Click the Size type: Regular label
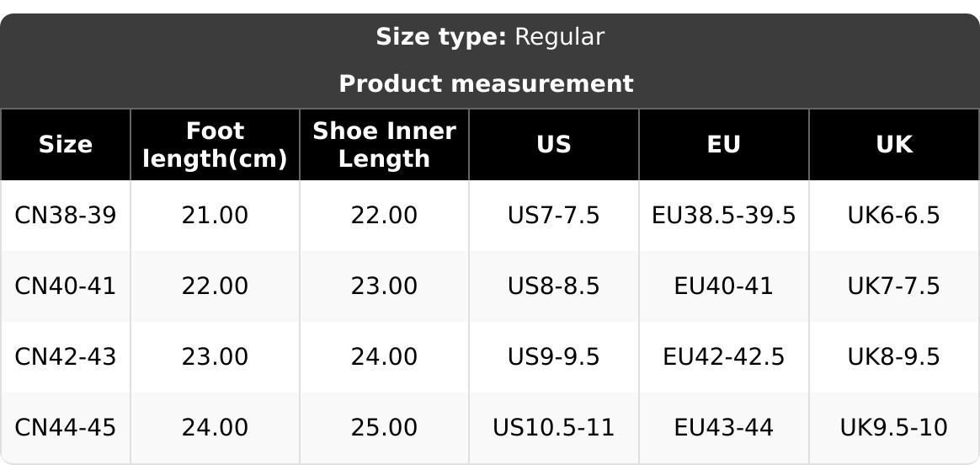The height and width of the screenshot is (465, 980). tap(489, 37)
